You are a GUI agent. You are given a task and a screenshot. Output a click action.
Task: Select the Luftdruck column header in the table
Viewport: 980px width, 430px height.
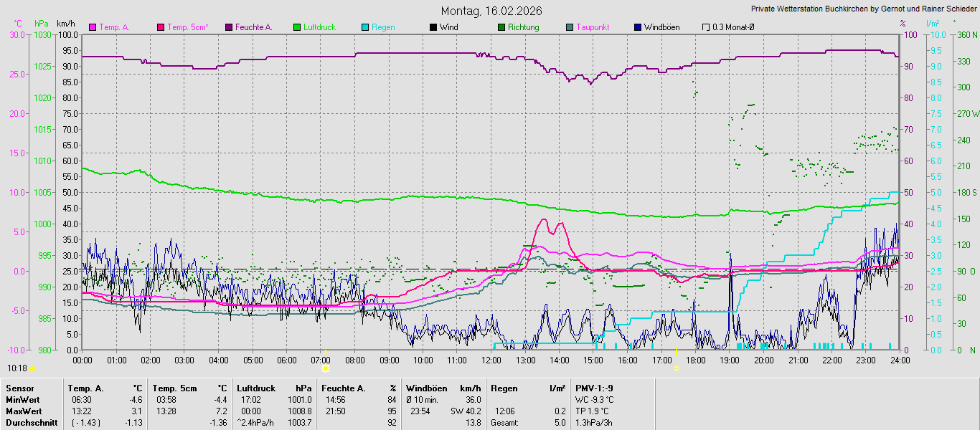click(256, 388)
